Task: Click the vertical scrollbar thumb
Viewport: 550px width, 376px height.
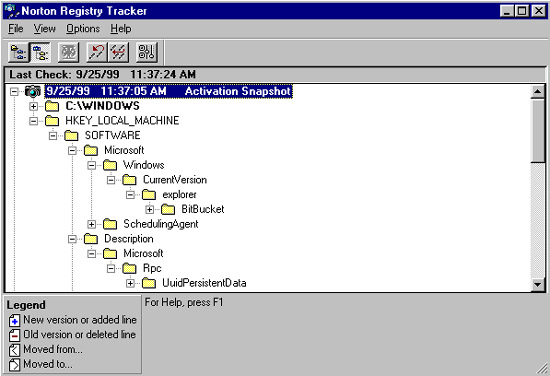Action: click(x=538, y=130)
